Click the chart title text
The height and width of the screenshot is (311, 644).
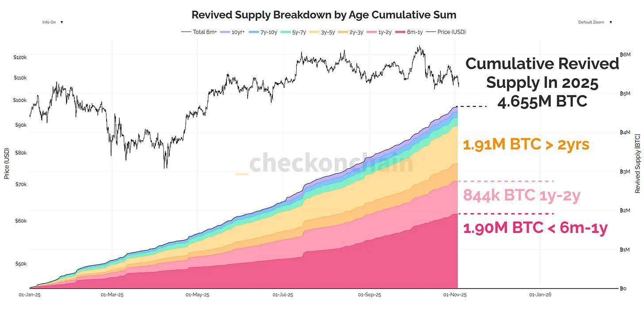[x=324, y=15]
